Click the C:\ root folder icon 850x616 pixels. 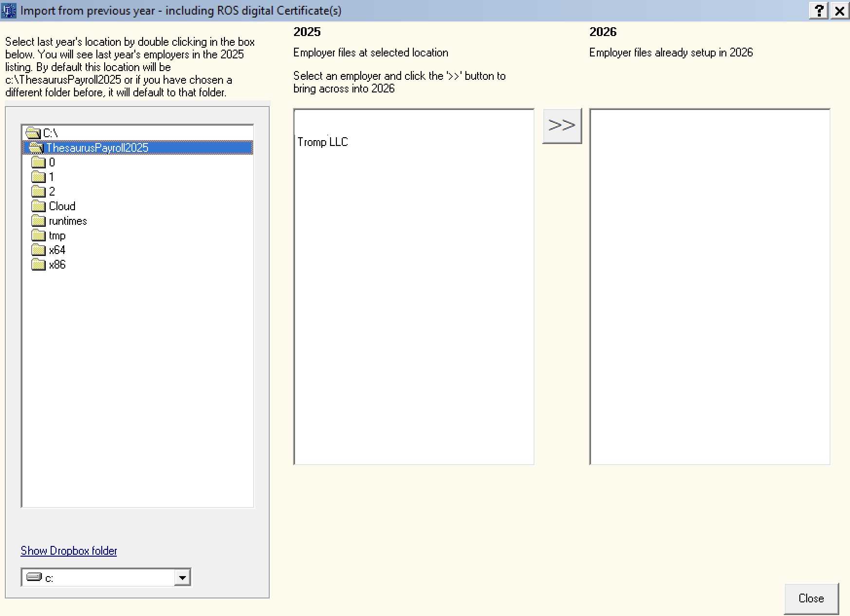point(33,133)
